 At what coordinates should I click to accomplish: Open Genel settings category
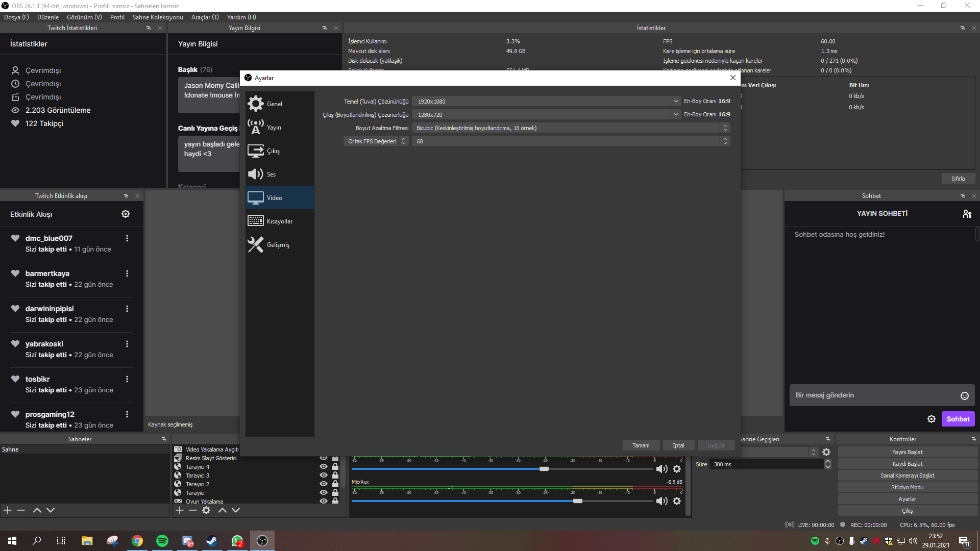click(x=280, y=104)
